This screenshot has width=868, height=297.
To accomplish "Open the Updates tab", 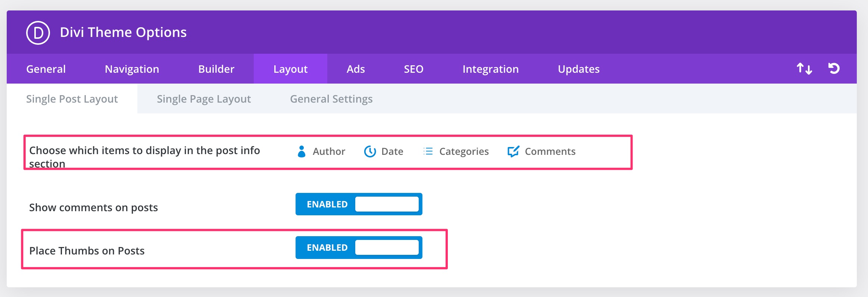I will pos(579,69).
